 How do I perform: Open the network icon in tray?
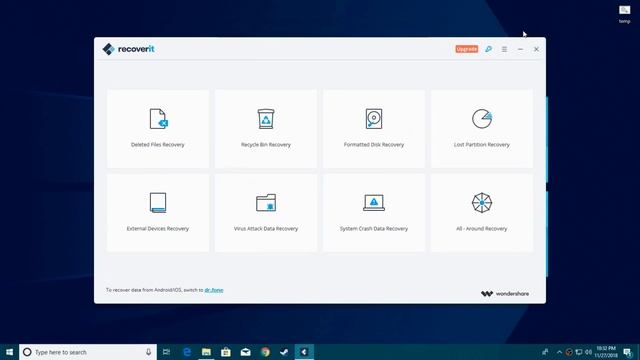(578, 352)
